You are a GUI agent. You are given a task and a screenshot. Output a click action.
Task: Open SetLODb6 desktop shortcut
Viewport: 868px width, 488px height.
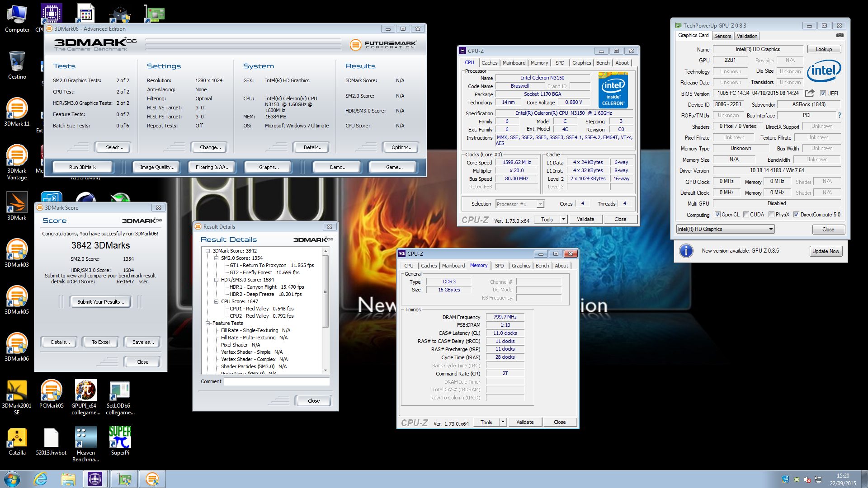(x=120, y=397)
